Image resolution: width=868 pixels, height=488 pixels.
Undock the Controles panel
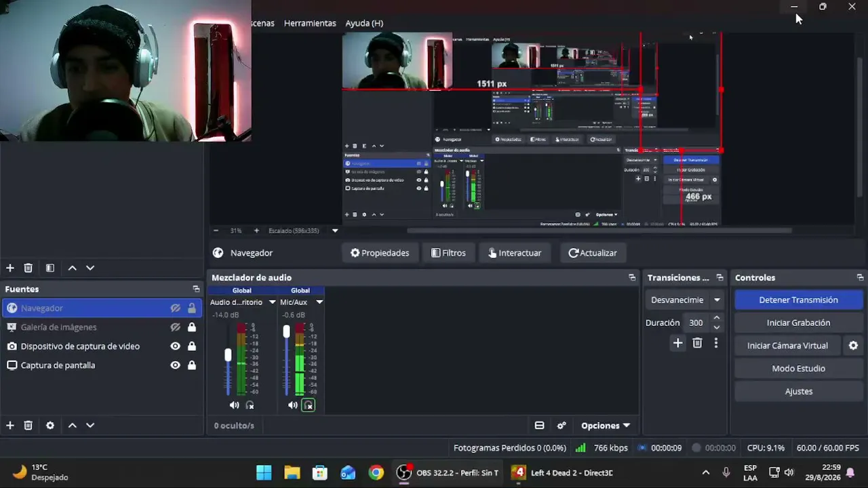(860, 278)
